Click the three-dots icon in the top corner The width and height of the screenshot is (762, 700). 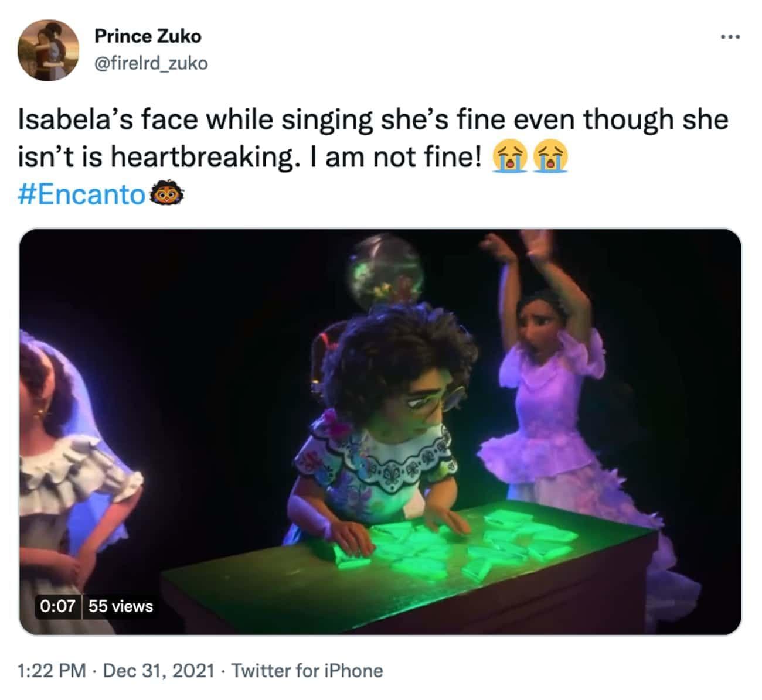pyautogui.click(x=728, y=36)
